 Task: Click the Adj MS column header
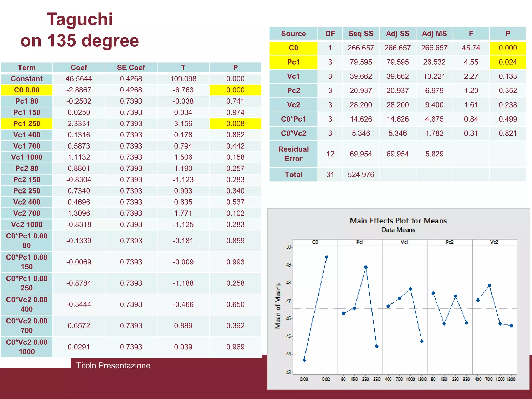434,34
